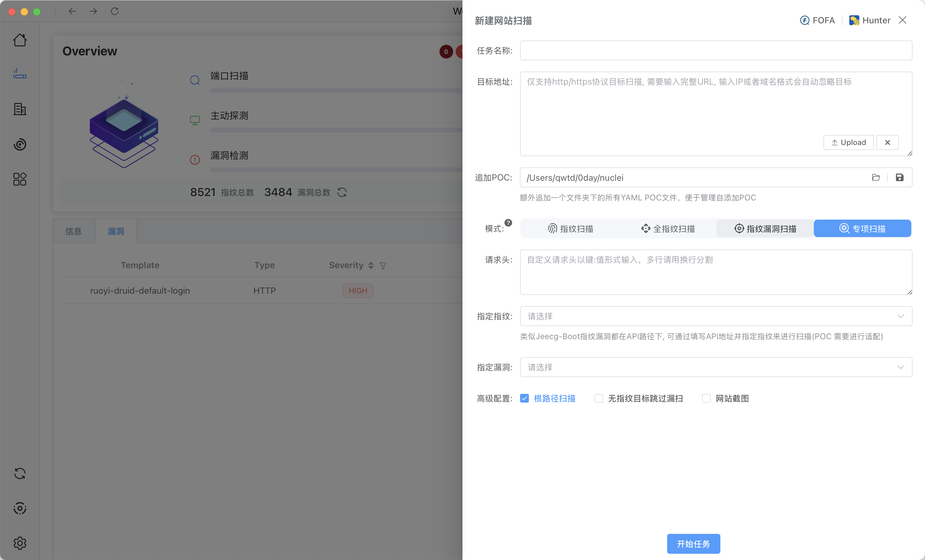Click the mode help question mark
Screen dimensions: 925x560
508,223
